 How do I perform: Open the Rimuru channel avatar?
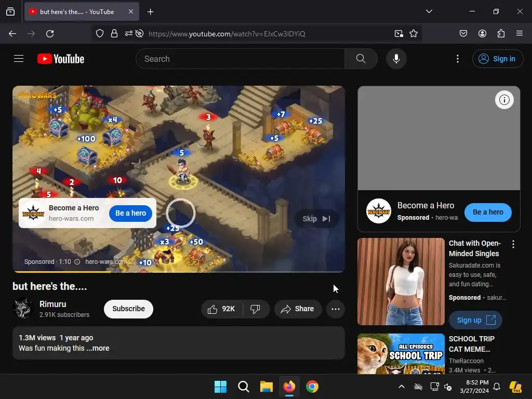tap(22, 309)
